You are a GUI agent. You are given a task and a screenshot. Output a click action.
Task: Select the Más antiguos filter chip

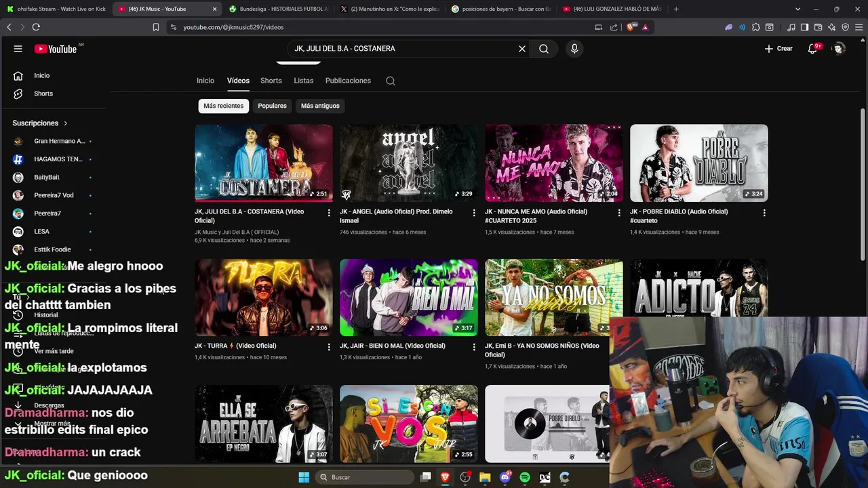[320, 106]
